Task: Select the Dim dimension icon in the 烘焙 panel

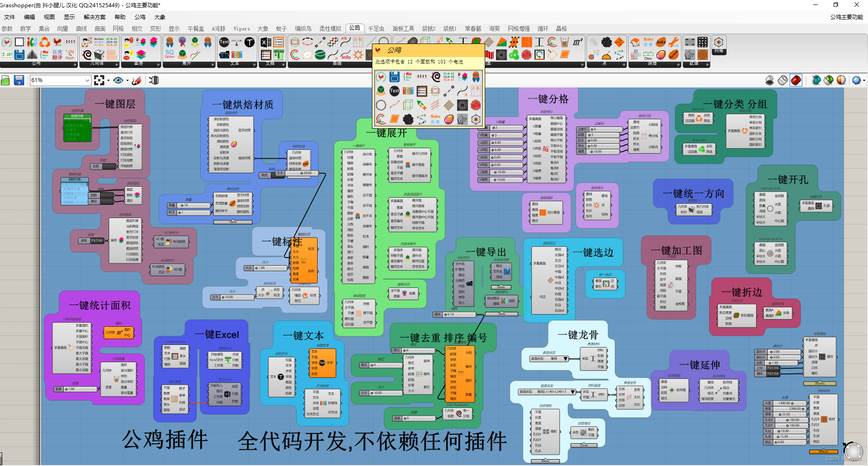Action: 648,54
